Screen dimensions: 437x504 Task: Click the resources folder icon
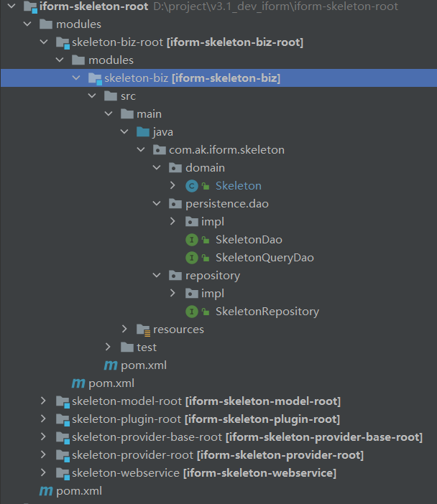tap(143, 330)
